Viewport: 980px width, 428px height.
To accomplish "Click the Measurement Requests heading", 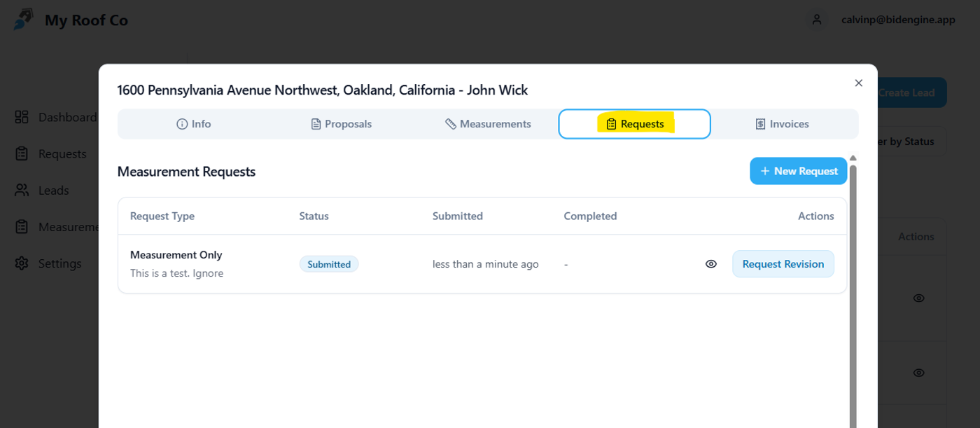I will pyautogui.click(x=186, y=171).
